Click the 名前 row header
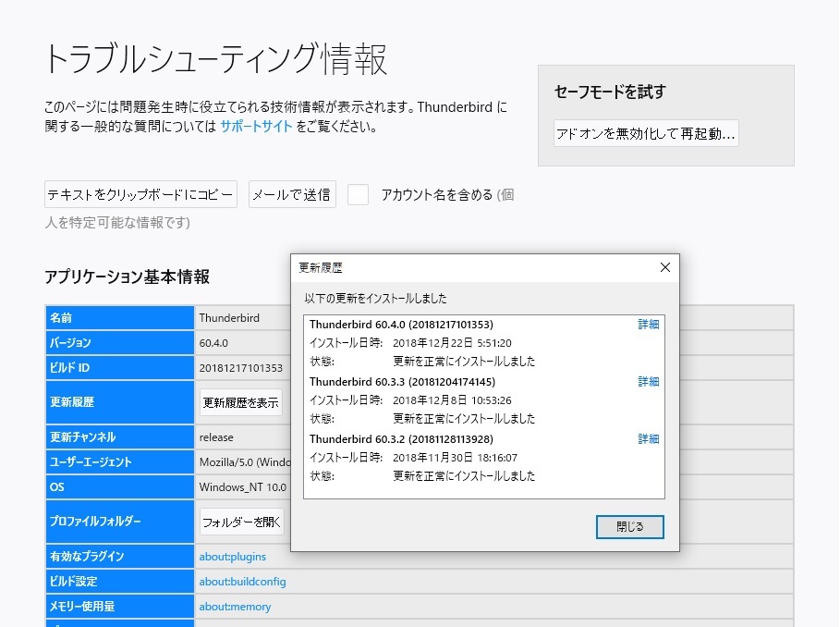This screenshot has height=627, width=840. [119, 318]
